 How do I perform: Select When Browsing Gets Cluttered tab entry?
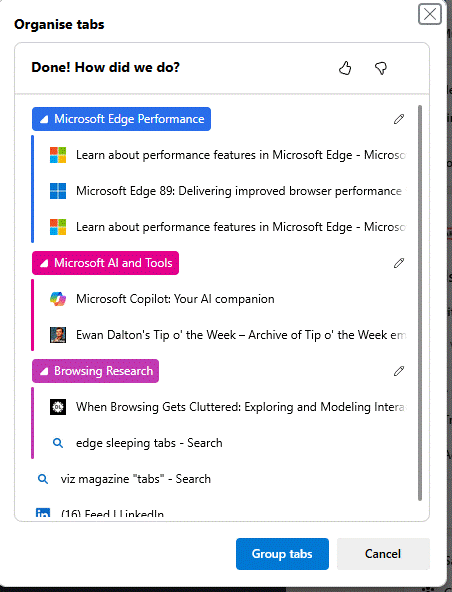[228, 407]
